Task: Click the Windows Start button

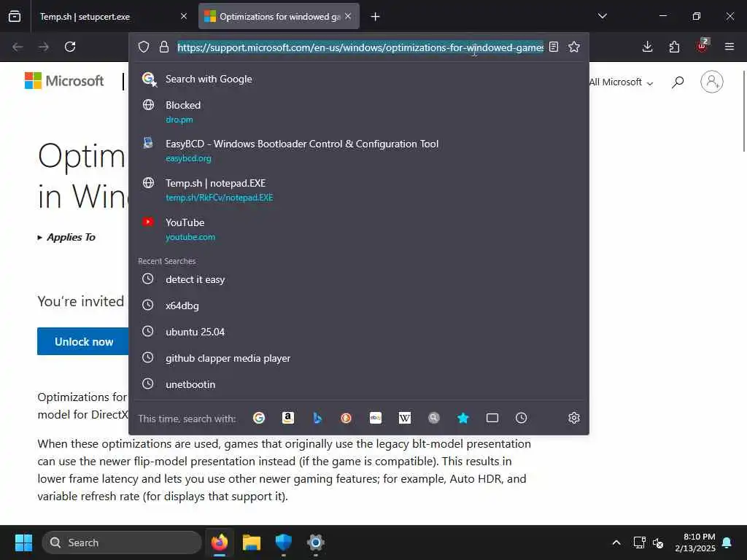Action: pyautogui.click(x=23, y=542)
